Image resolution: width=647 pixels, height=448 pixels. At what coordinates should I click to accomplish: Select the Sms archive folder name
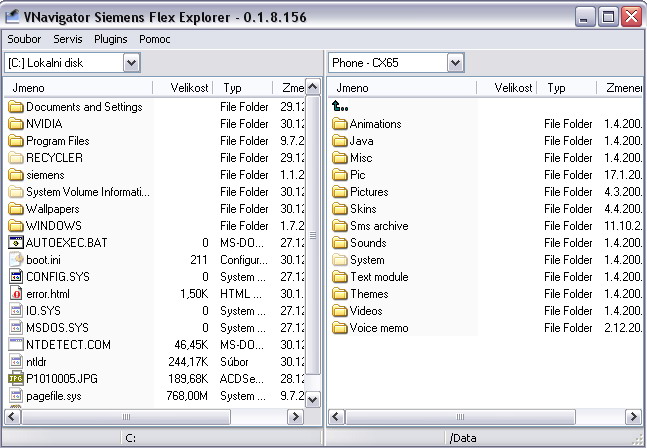379,226
